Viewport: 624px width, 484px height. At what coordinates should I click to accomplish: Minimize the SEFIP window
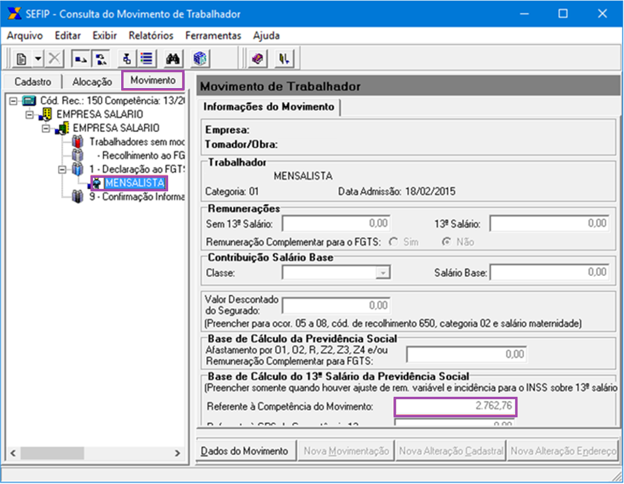point(525,14)
